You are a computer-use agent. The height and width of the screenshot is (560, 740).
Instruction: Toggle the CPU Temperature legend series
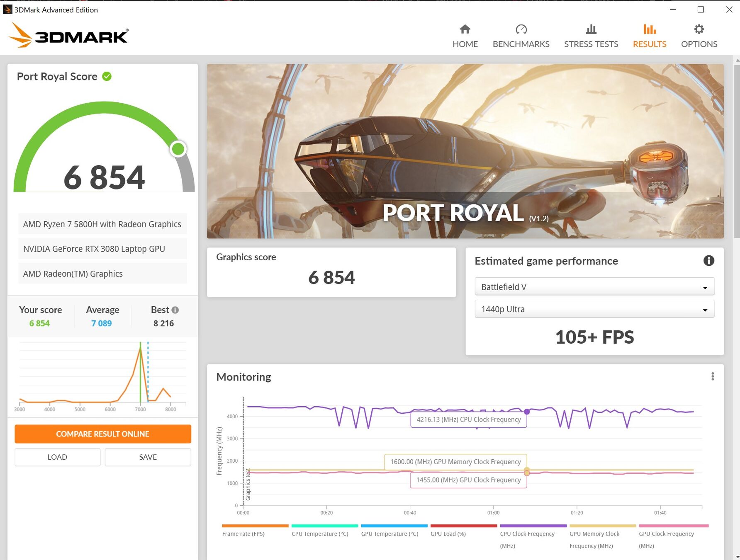(x=324, y=531)
